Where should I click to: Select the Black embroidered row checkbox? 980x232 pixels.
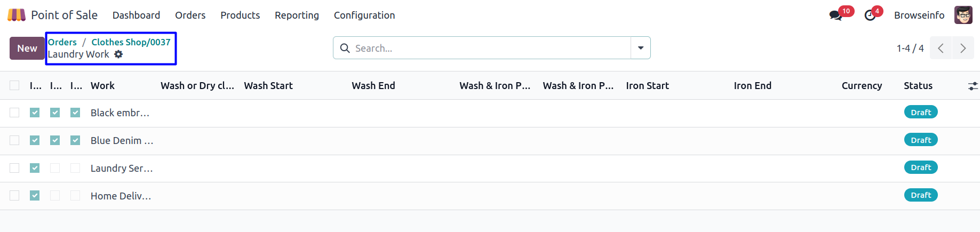coord(14,113)
